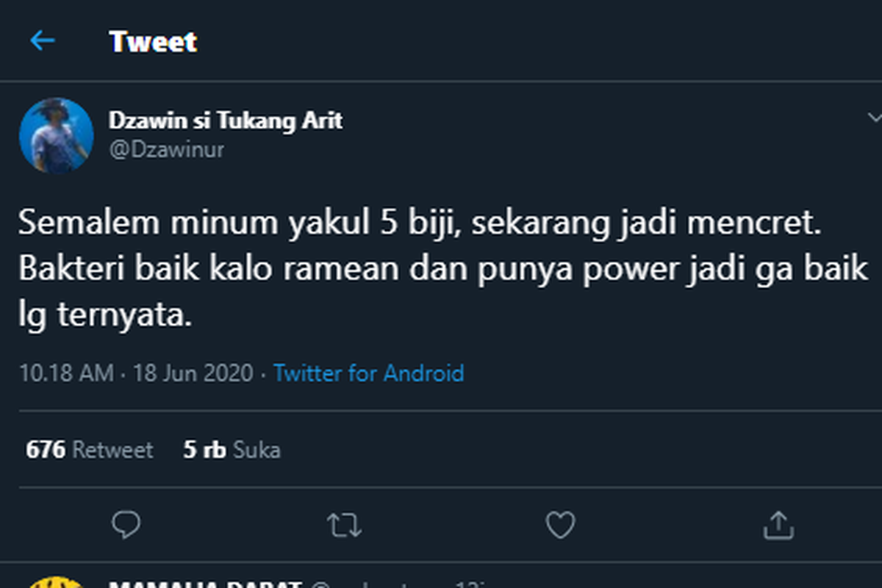Open the Dzawin si Tukang Arit profile name
The image size is (882, 588).
226,121
